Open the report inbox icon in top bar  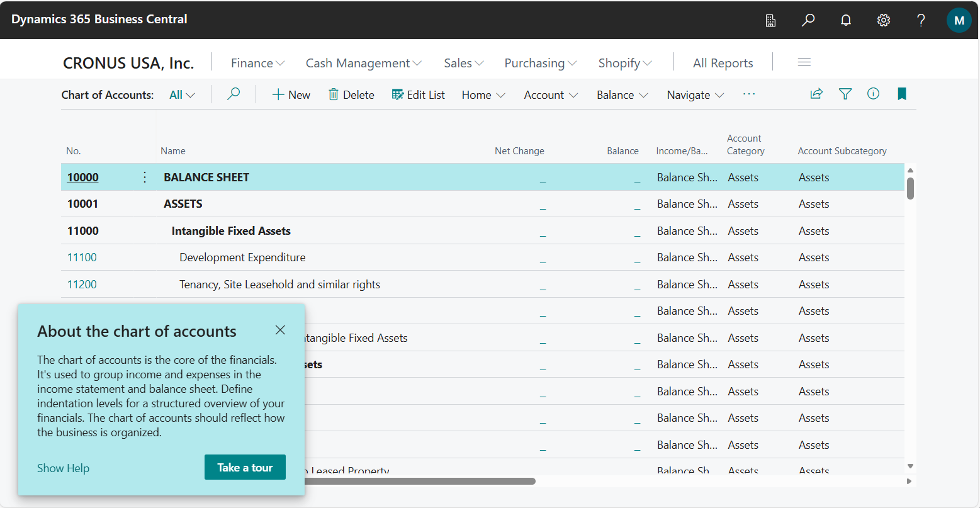pyautogui.click(x=770, y=20)
